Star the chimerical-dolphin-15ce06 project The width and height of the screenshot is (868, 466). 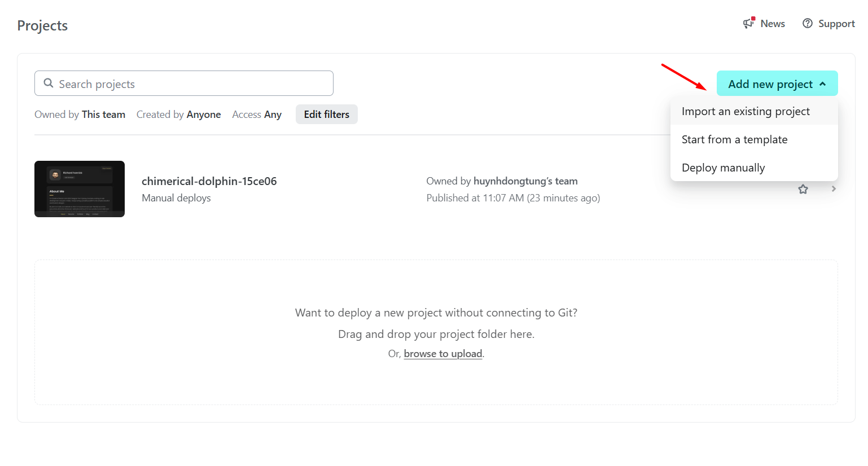(x=803, y=189)
